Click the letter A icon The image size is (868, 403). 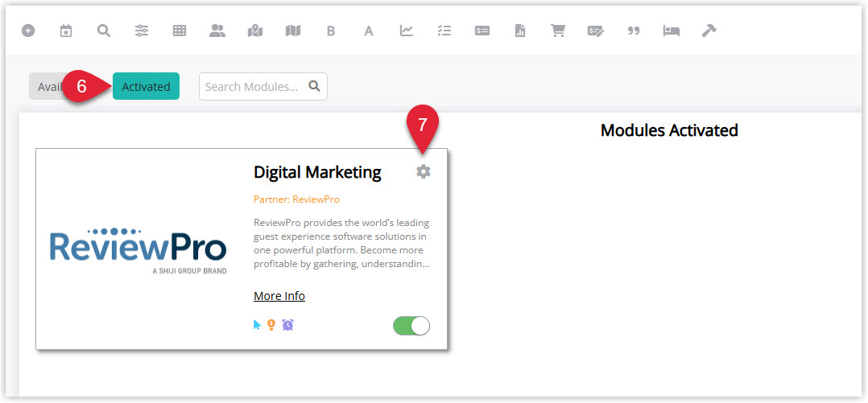[x=369, y=31]
